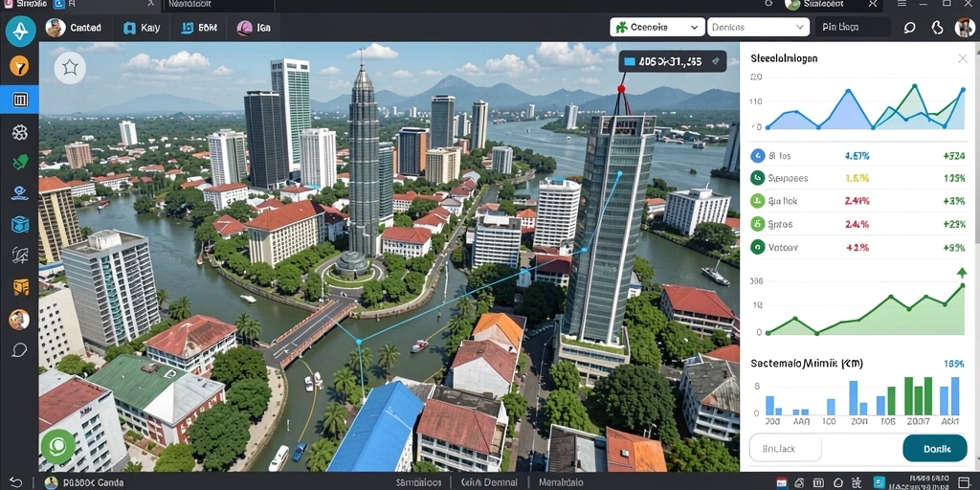Click the green tag sidebar icon
This screenshot has height=490, width=980.
tap(19, 163)
